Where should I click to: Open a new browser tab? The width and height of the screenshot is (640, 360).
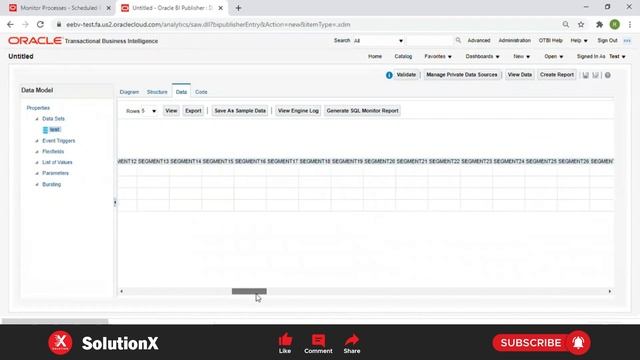click(x=238, y=8)
